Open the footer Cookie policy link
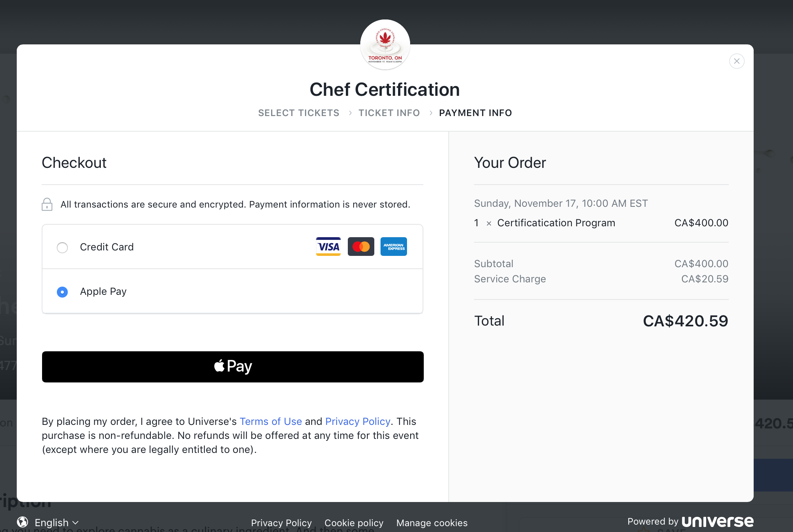 pos(354,523)
